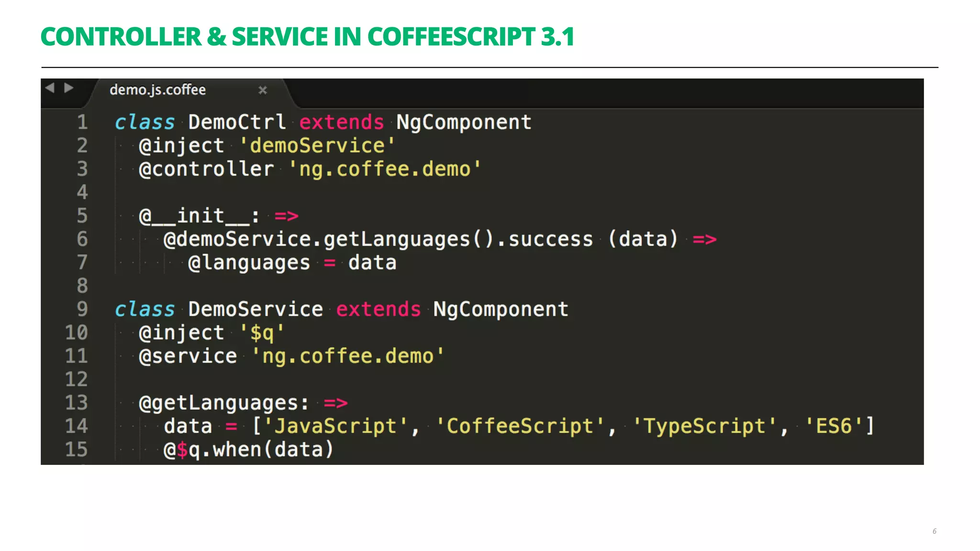
Task: Click line number 1 in gutter
Action: tap(83, 122)
